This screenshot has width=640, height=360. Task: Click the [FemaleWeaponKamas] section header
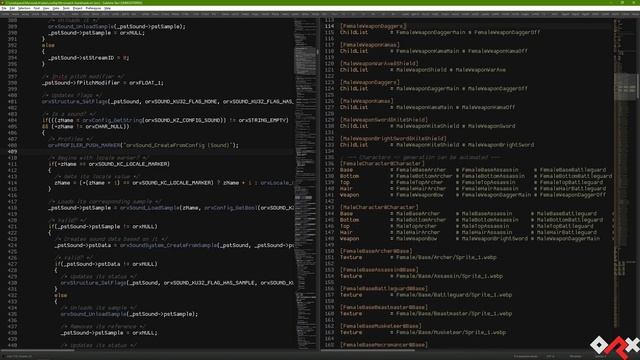370,45
